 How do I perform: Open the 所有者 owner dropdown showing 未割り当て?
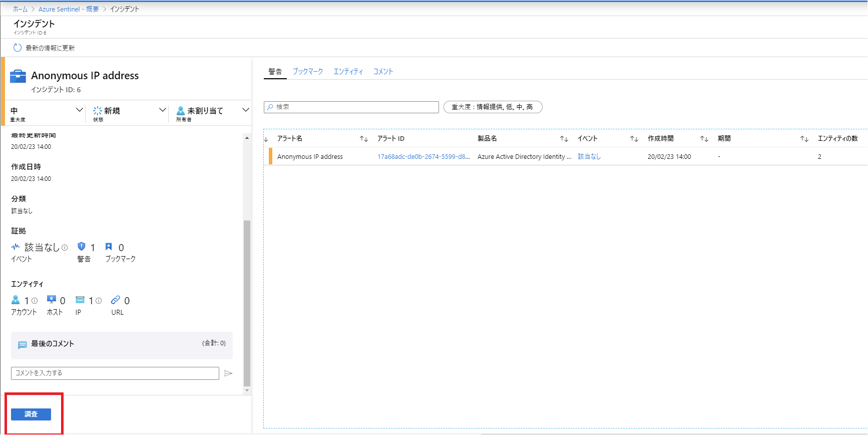[x=212, y=113]
